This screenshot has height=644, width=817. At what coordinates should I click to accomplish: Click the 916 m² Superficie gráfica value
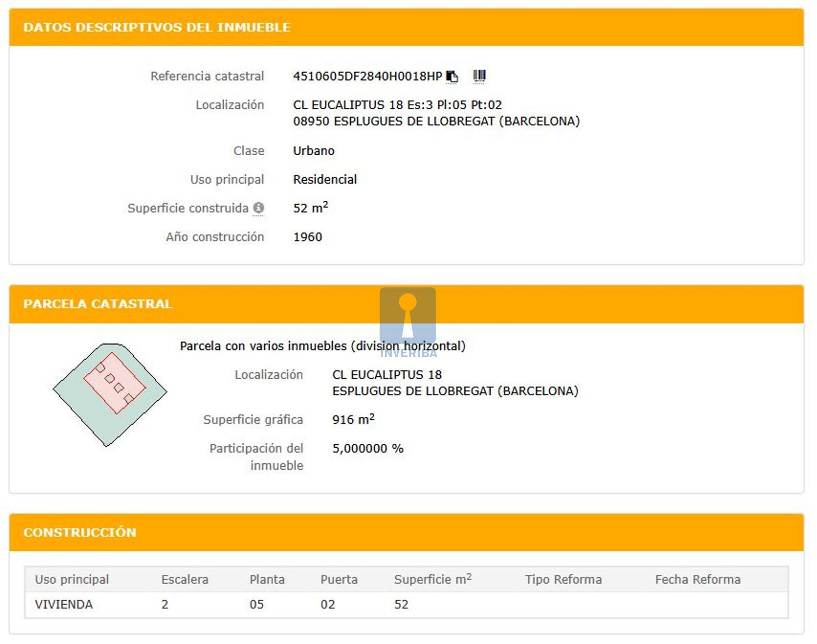pyautogui.click(x=353, y=420)
